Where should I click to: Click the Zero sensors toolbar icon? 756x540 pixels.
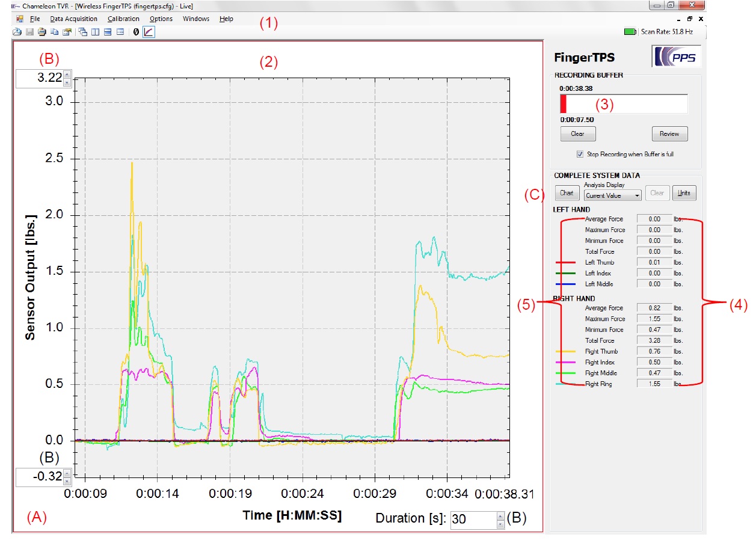tap(136, 32)
